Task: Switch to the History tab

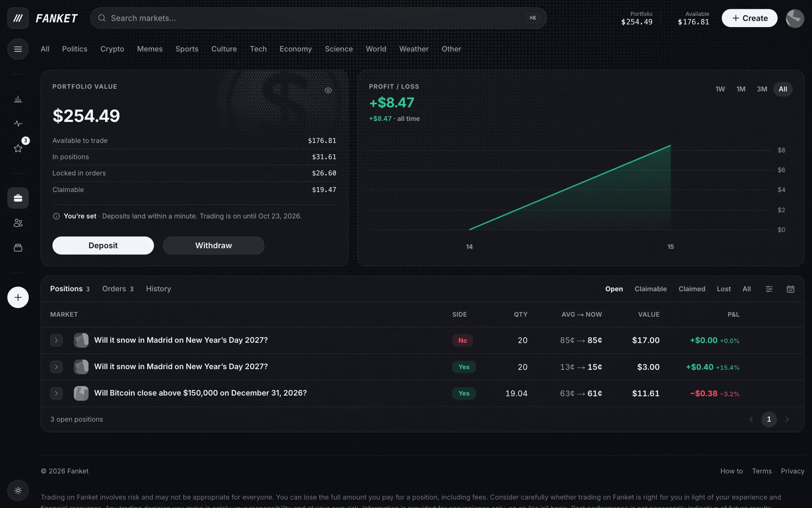Action: 158,289
